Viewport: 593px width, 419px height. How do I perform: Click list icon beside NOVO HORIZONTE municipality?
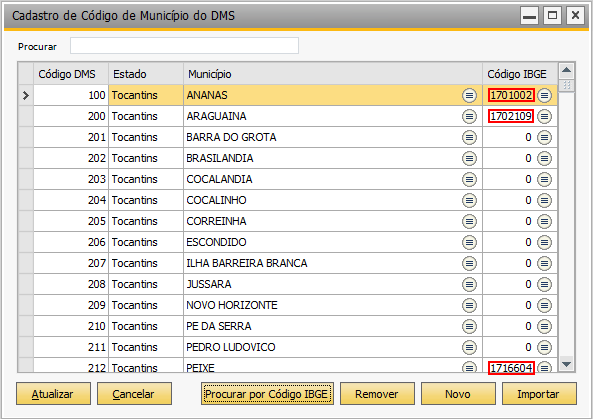tap(469, 305)
